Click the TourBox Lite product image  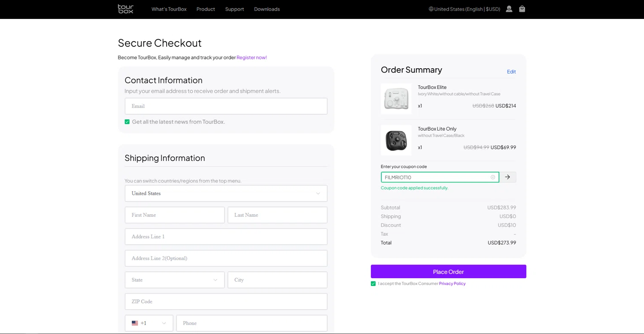click(396, 140)
